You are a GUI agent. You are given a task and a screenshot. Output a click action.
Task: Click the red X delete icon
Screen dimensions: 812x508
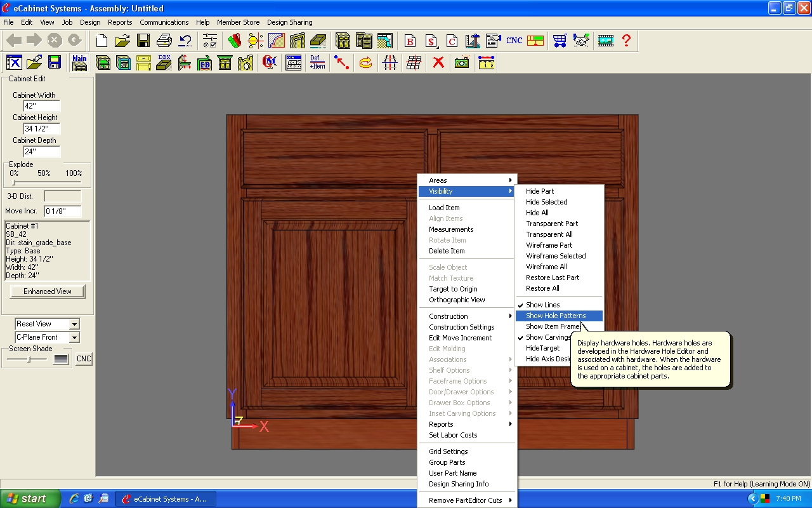click(438, 62)
